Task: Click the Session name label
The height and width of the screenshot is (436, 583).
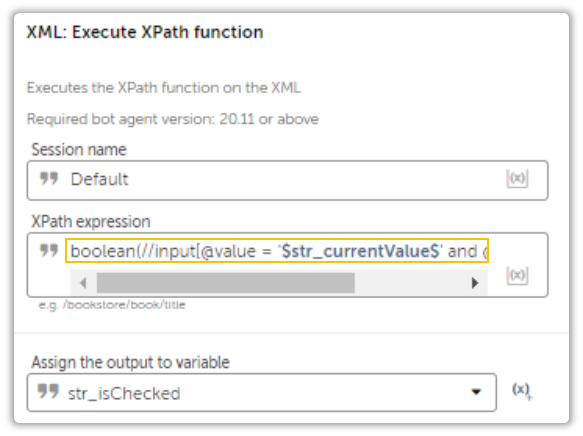Action: pyautogui.click(x=79, y=150)
